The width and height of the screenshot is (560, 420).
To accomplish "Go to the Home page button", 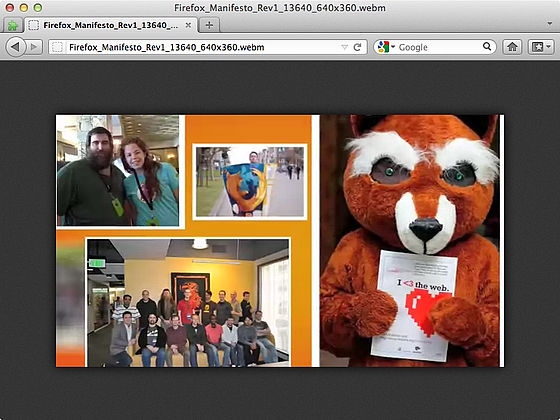I will click(x=512, y=47).
